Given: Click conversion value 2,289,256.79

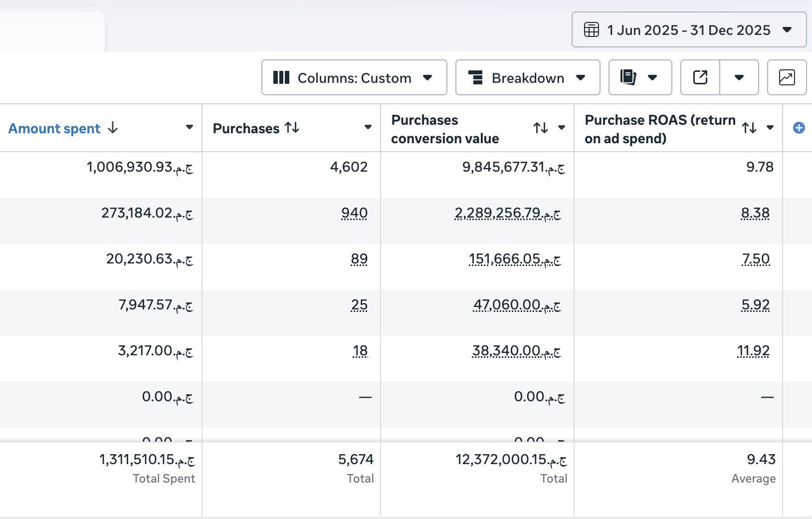Looking at the screenshot, I should pos(508,214).
